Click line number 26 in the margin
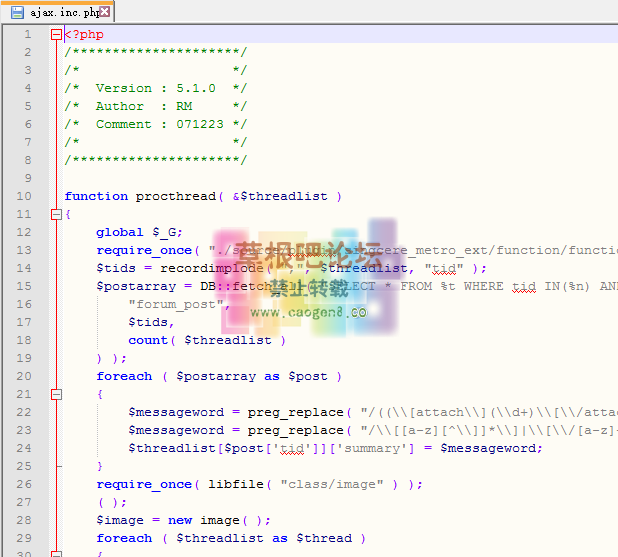Image resolution: width=618 pixels, height=557 pixels. point(24,484)
